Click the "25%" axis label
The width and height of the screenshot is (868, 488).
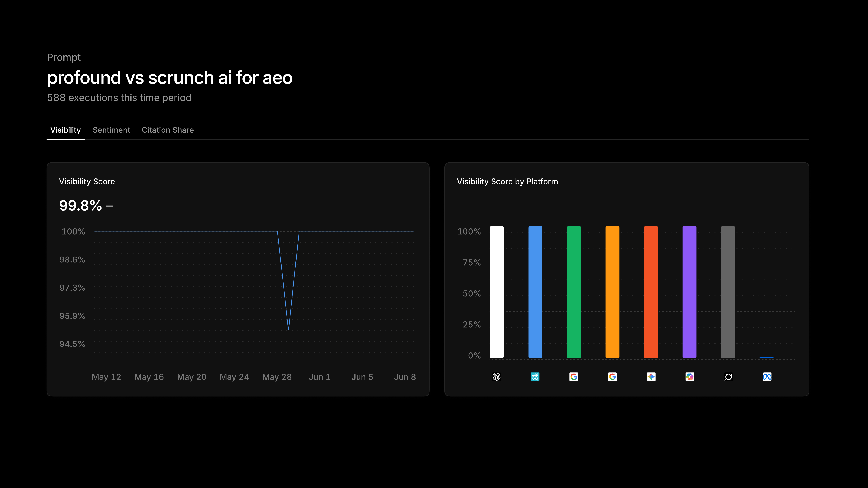472,324
